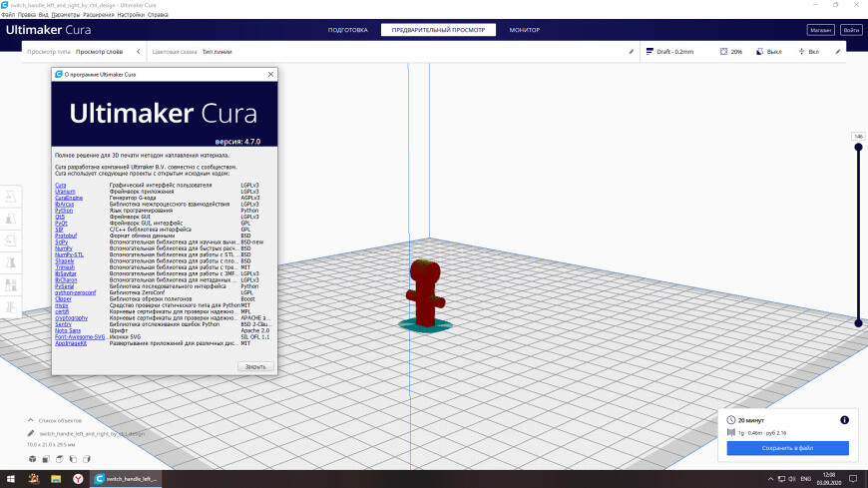This screenshot has width=868, height=488.
Task: Open the Windows notification center
Action: point(853,479)
